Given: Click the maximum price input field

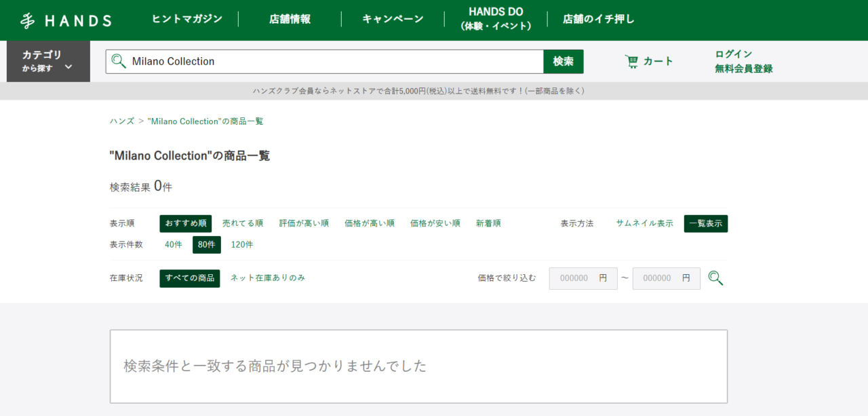Looking at the screenshot, I should tap(667, 278).
